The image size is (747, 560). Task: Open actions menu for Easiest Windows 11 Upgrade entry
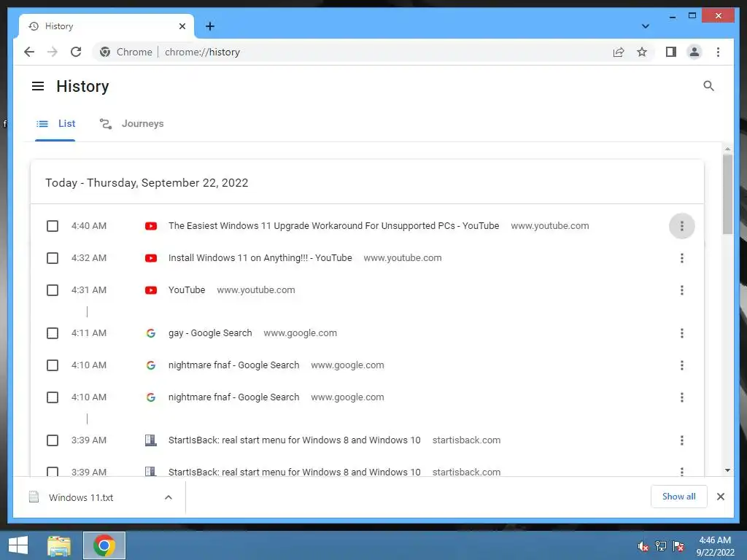tap(682, 226)
